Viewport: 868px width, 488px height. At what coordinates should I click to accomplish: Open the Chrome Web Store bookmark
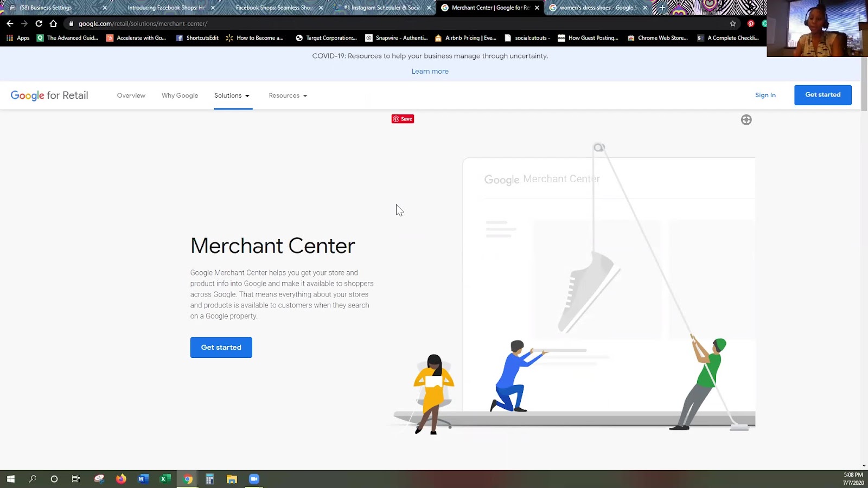658,38
